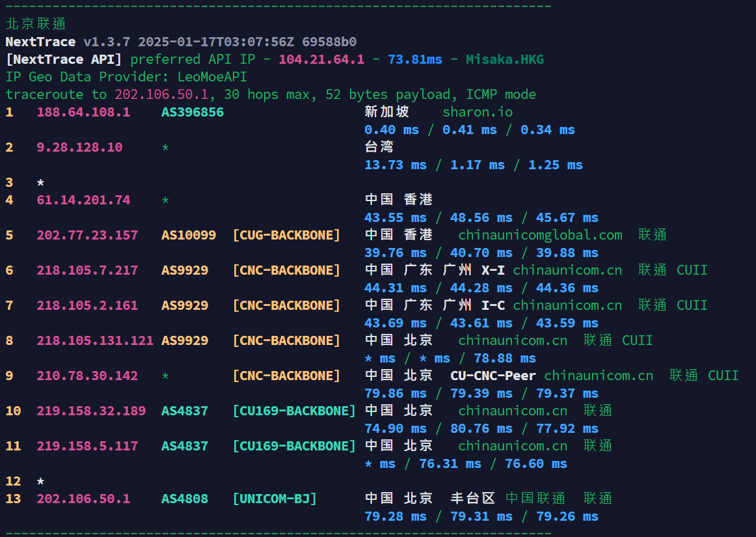Click [CU169-BACKBONE] on hop 10
The width and height of the screenshot is (756, 537).
294,411
